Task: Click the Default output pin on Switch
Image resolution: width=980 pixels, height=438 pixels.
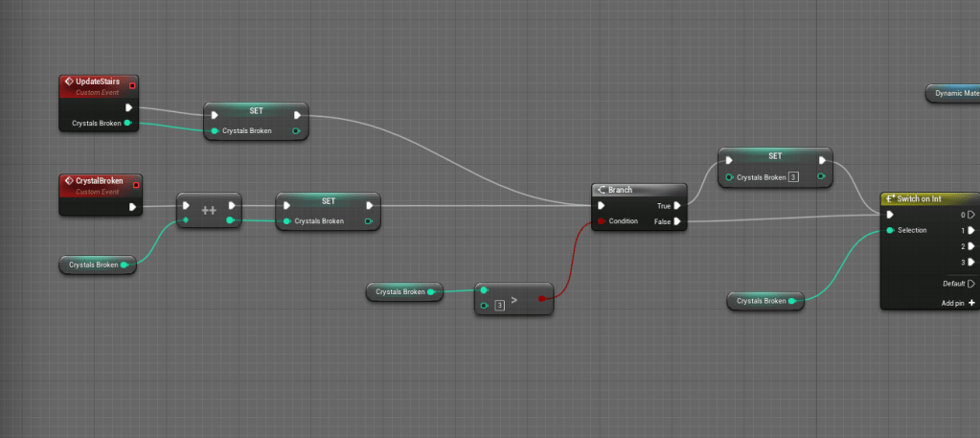Action: (x=970, y=284)
